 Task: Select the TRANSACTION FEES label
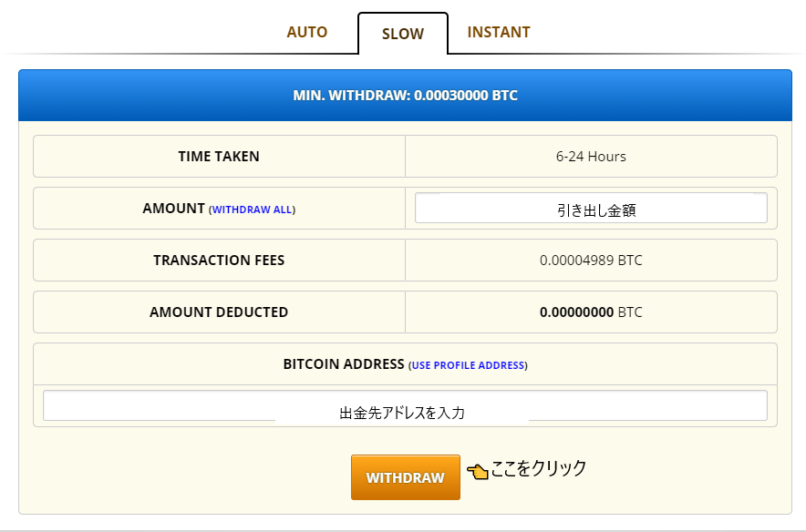(219, 261)
